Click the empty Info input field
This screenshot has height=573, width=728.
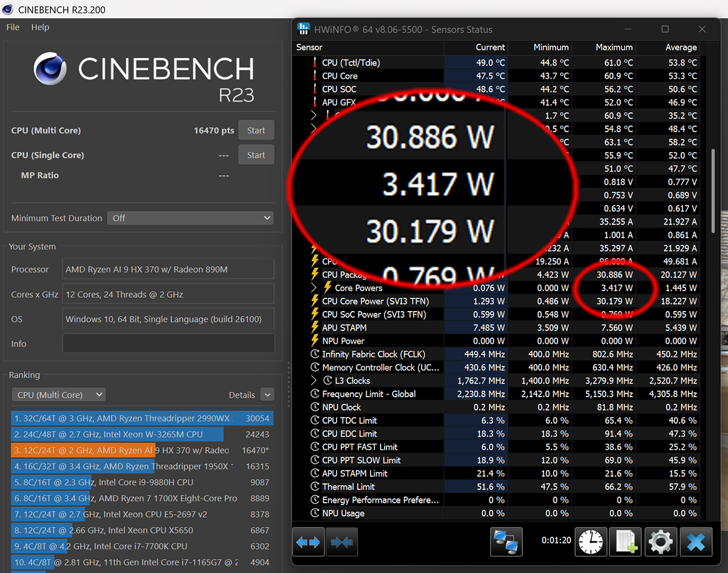click(168, 344)
